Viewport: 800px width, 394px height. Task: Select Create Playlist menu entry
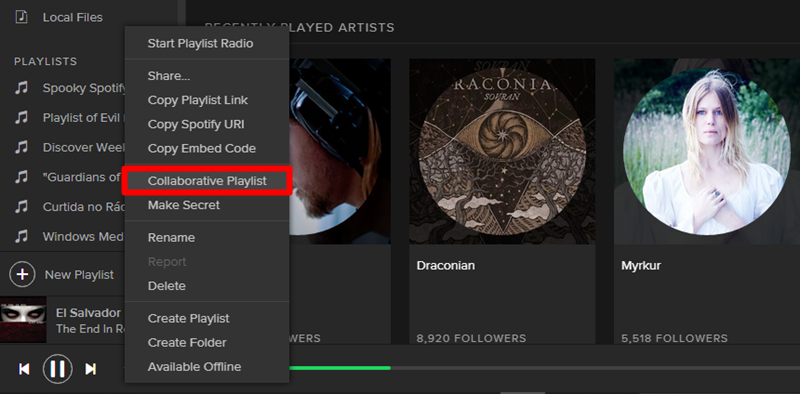coord(188,318)
